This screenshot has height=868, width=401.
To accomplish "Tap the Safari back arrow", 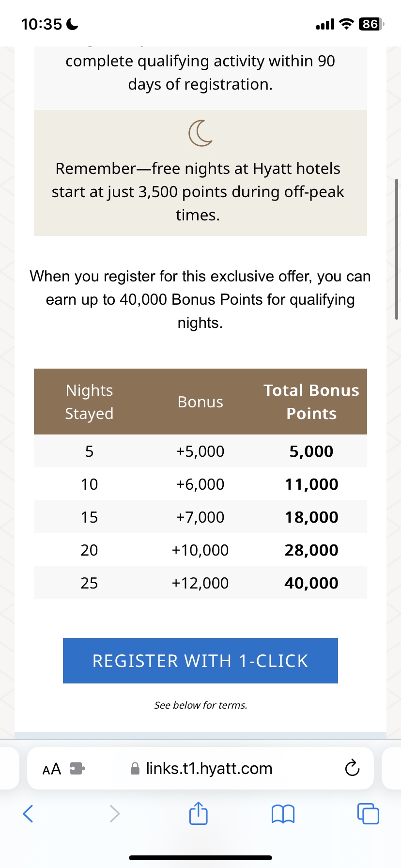I will pyautogui.click(x=28, y=814).
